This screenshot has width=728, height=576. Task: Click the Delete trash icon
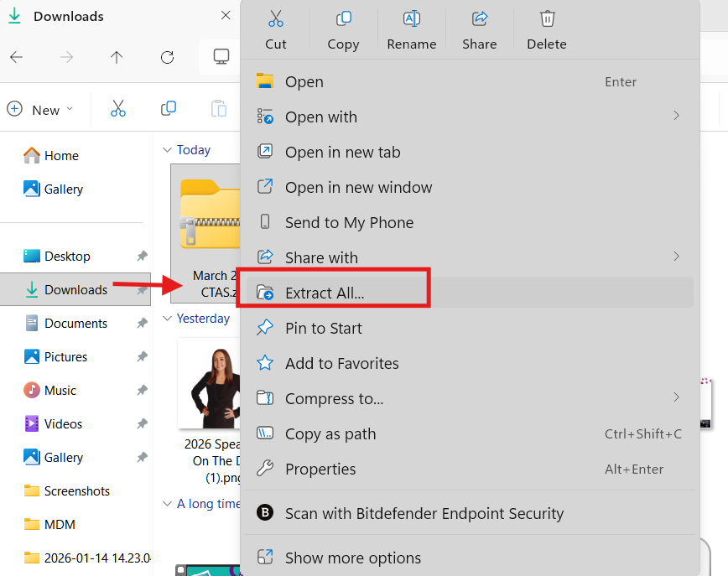coord(547,19)
